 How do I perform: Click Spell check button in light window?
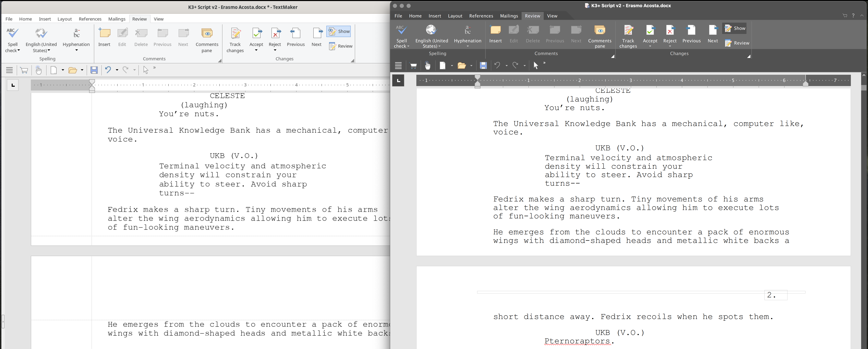click(13, 33)
